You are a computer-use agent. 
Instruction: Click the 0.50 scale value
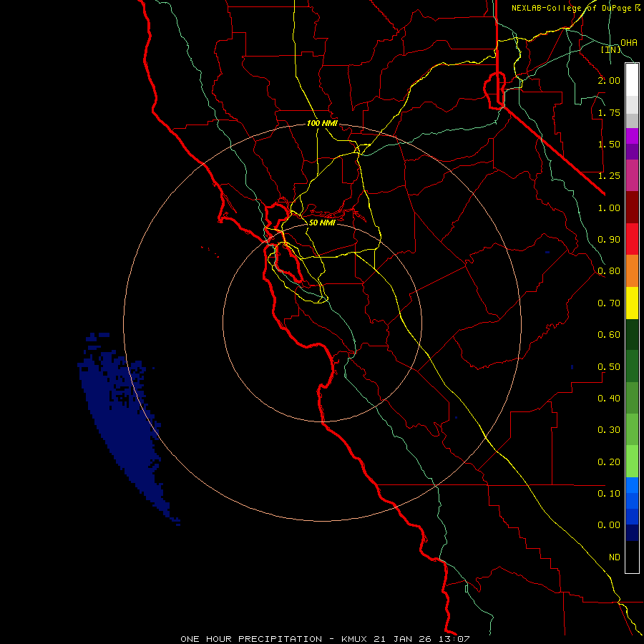[609, 367]
